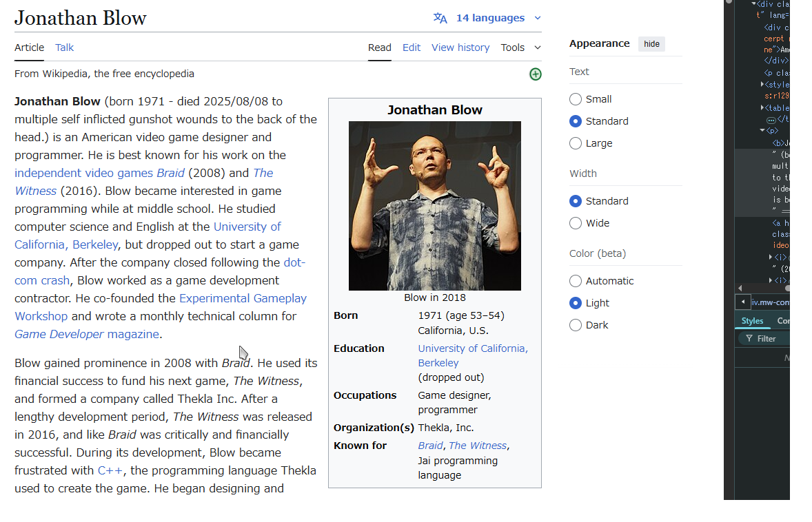Image resolution: width=812 pixels, height=522 pixels.
Task: Open The Witness link in infobox
Action: 478,446
